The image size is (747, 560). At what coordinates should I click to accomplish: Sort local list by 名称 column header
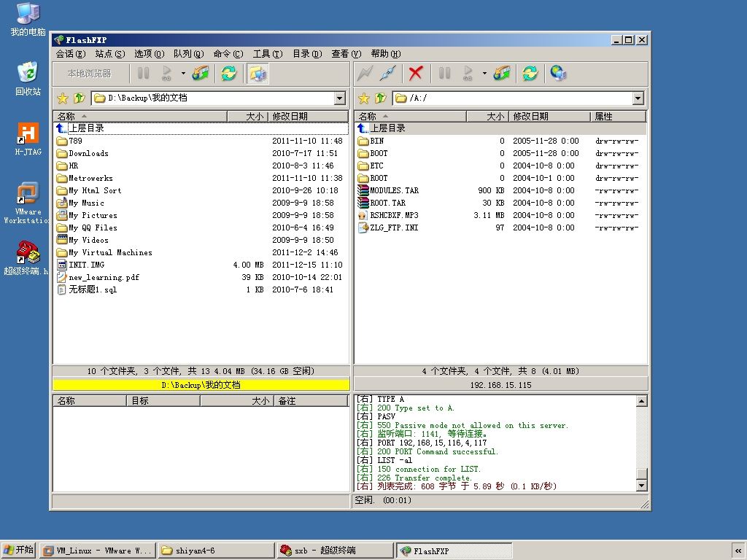(140, 116)
